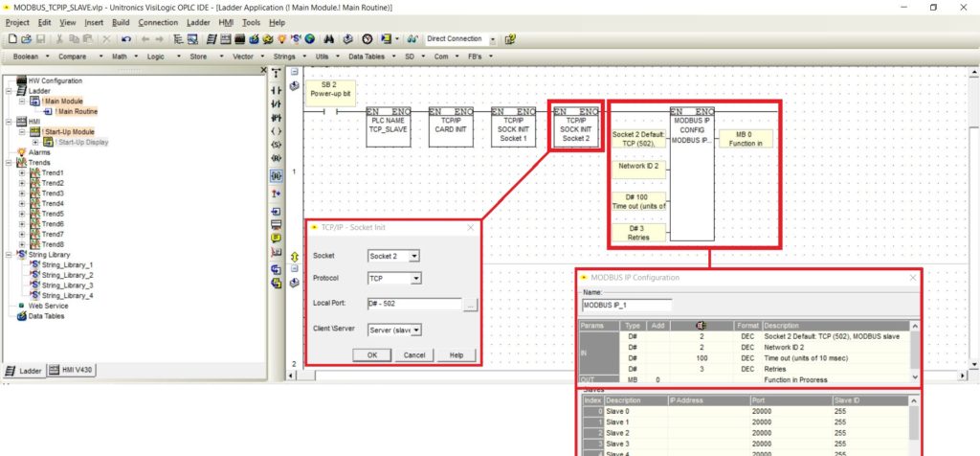Open the Alarms light bulb icon
This screenshot has height=456, width=980.
pyautogui.click(x=282, y=38)
